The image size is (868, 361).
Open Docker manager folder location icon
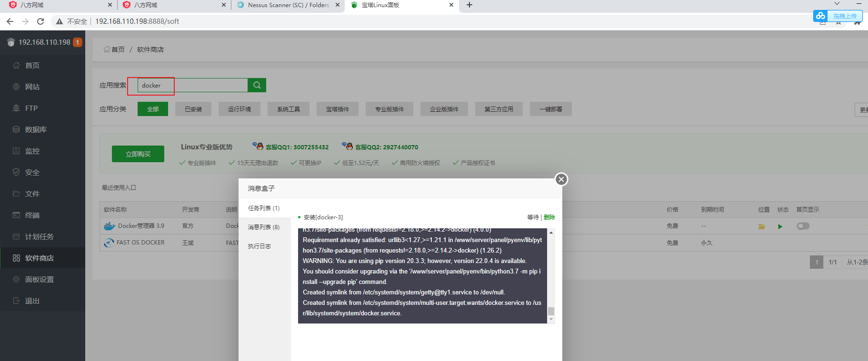[761, 226]
